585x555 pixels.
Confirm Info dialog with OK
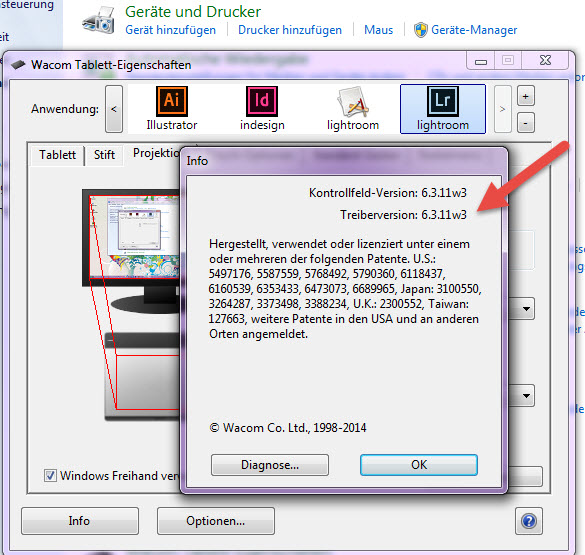419,465
